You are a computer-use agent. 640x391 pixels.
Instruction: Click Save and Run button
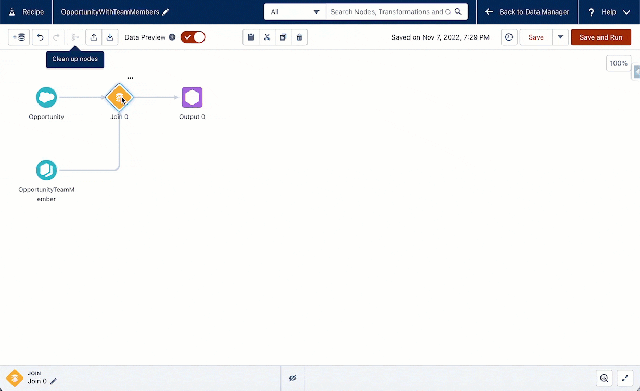601,37
